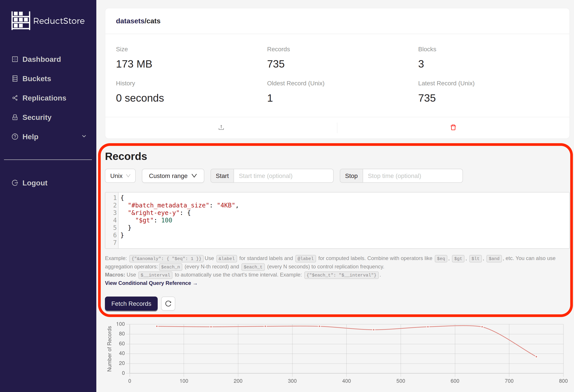The width and height of the screenshot is (574, 392).
Task: Select Buckets in the sidebar
Action: coord(37,78)
